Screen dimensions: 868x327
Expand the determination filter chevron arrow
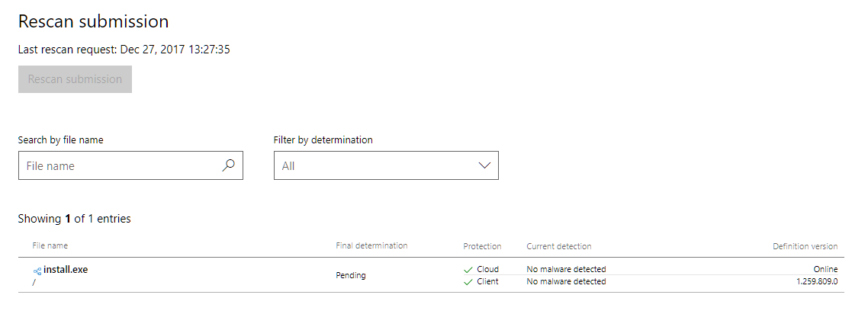[x=484, y=165]
